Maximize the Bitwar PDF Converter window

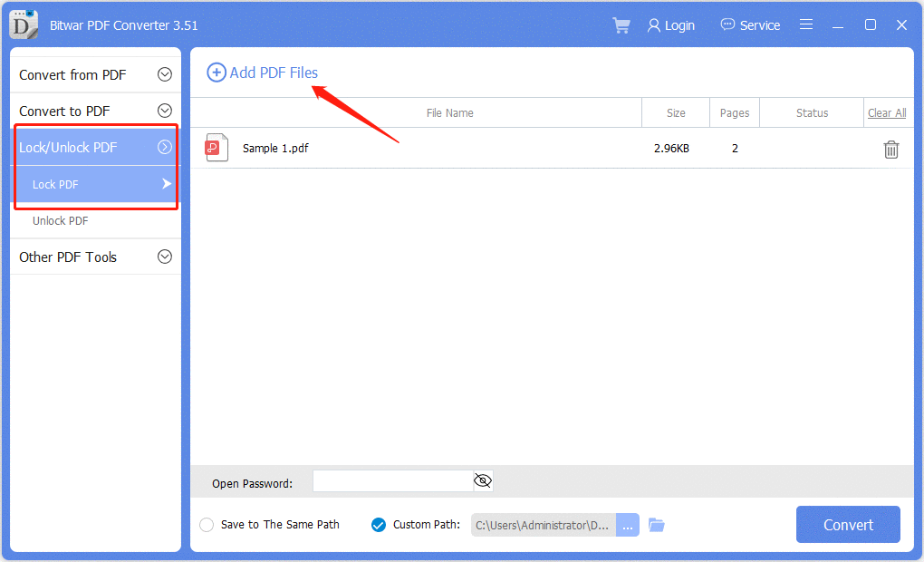click(871, 24)
